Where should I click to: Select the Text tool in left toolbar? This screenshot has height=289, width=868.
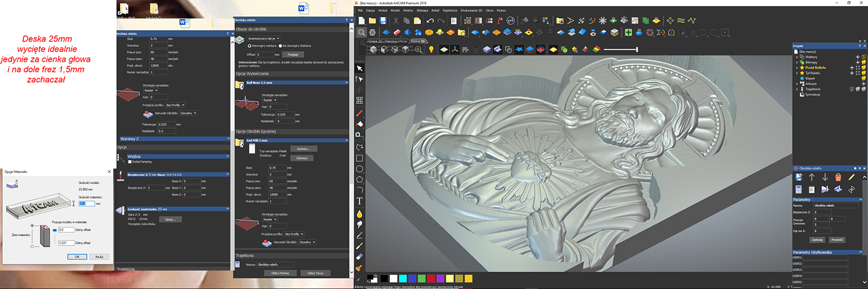(x=359, y=201)
